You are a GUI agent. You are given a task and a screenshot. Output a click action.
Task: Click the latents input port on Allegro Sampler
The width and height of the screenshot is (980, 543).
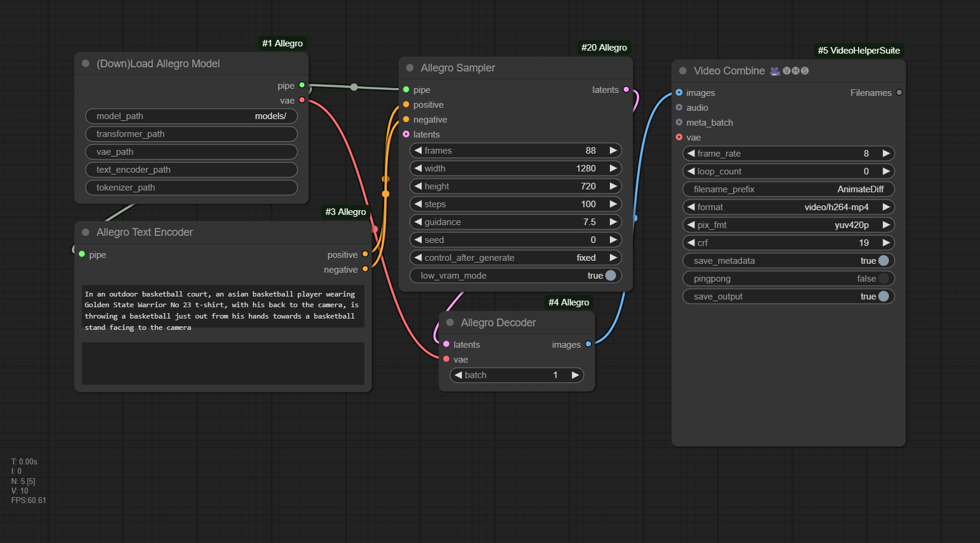(x=406, y=134)
